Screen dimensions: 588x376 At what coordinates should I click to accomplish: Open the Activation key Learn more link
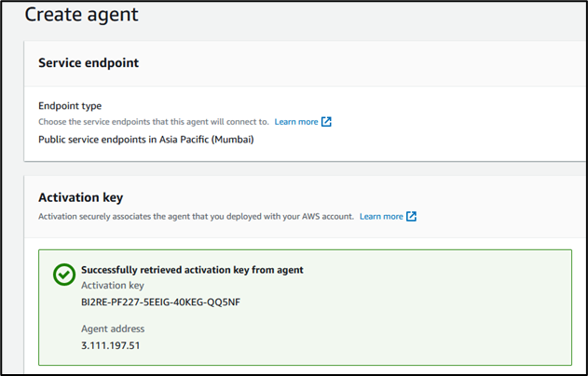(x=381, y=217)
